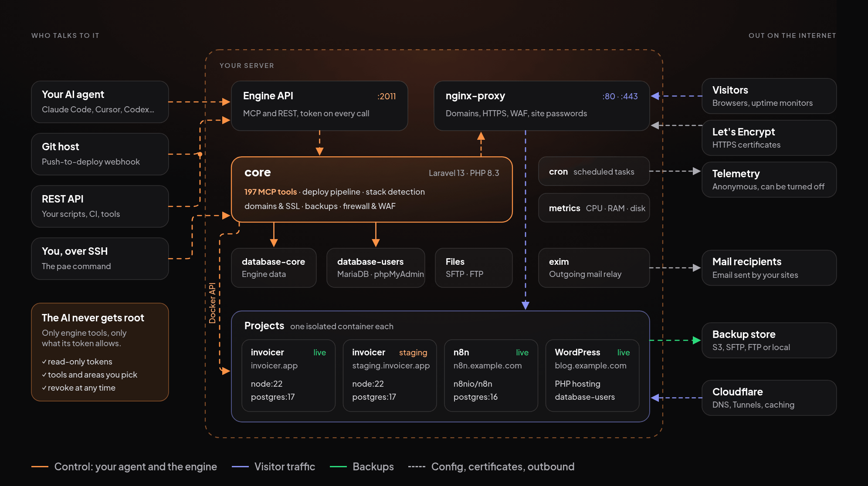This screenshot has height=486, width=868.
Task: Click the WHO TALKS TO IT heading
Action: (65, 36)
